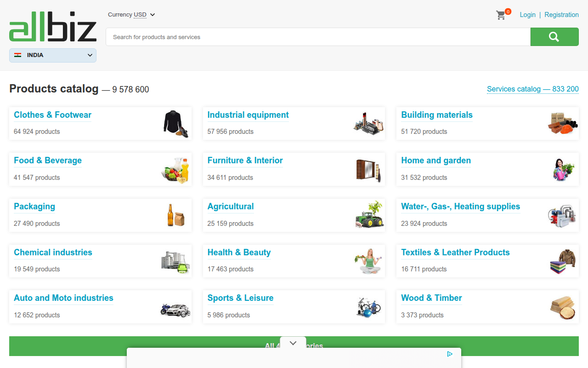The height and width of the screenshot is (368, 588).
Task: Open the Chemical industries category link
Action: click(53, 253)
